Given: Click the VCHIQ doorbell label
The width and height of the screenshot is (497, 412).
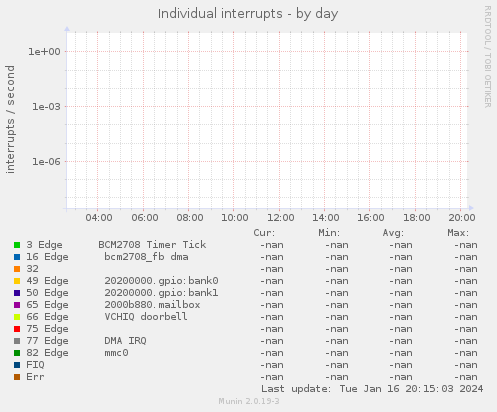Looking at the screenshot, I should pos(146,317).
